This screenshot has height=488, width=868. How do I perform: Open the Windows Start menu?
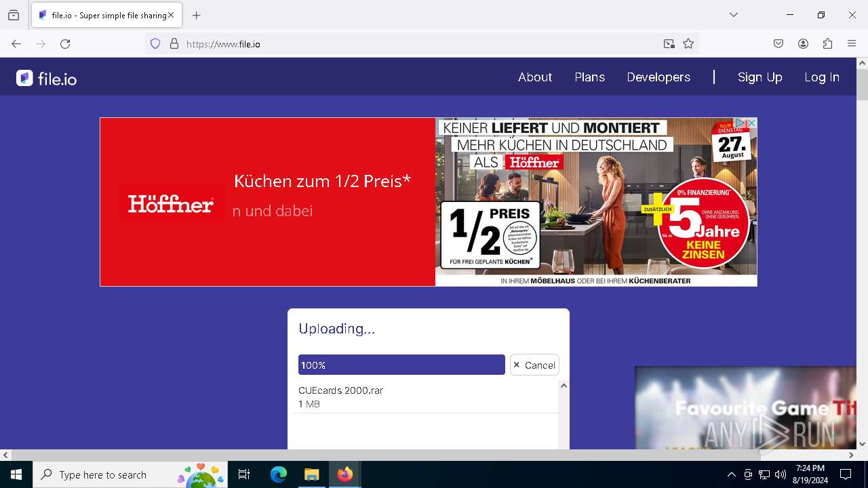(16, 474)
